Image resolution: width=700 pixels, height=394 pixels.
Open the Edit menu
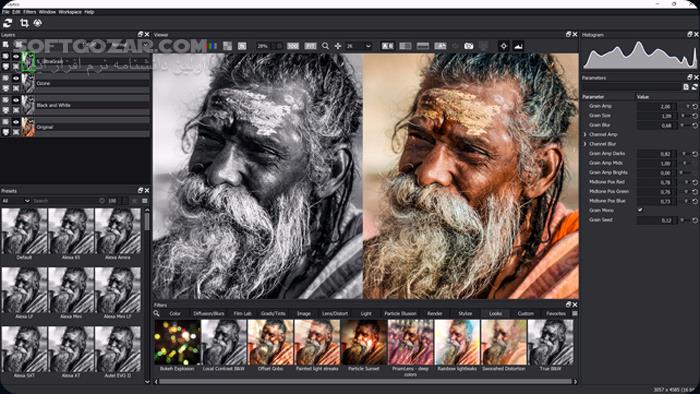point(16,12)
